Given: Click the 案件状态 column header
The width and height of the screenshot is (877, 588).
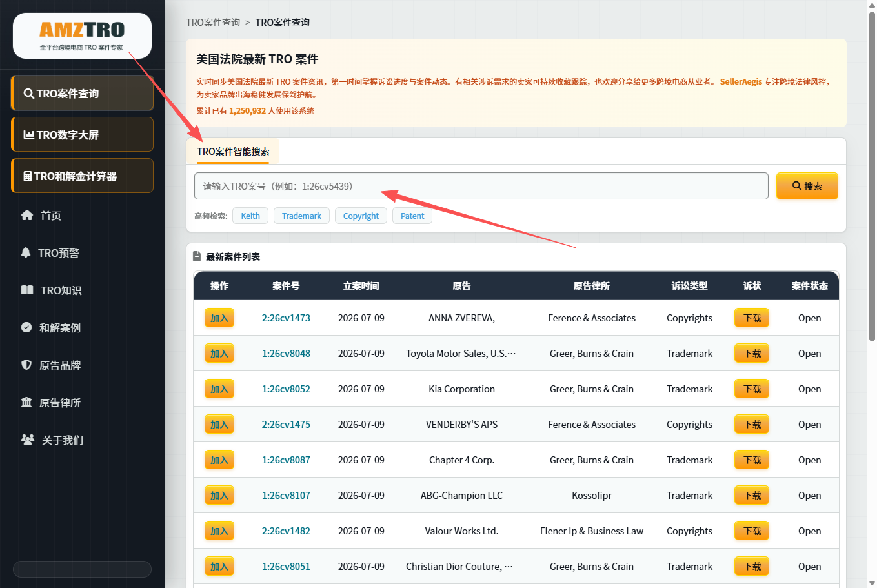Looking at the screenshot, I should (810, 286).
